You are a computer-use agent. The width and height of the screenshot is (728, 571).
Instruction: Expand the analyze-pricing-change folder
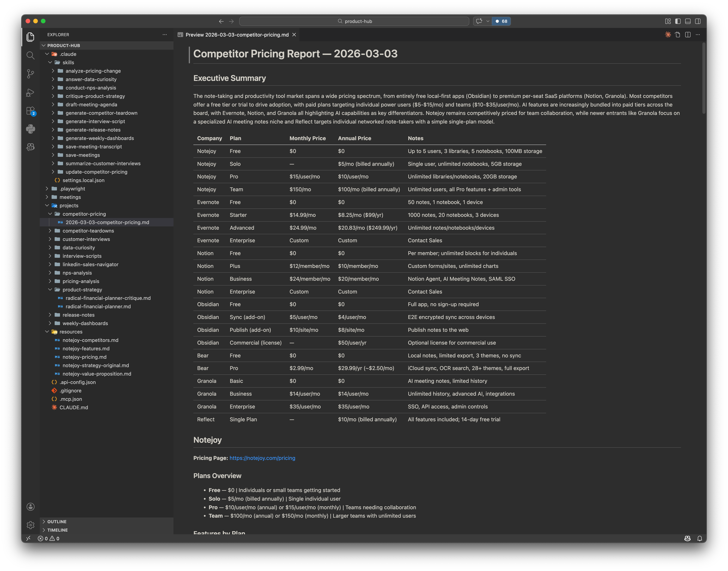click(x=93, y=71)
